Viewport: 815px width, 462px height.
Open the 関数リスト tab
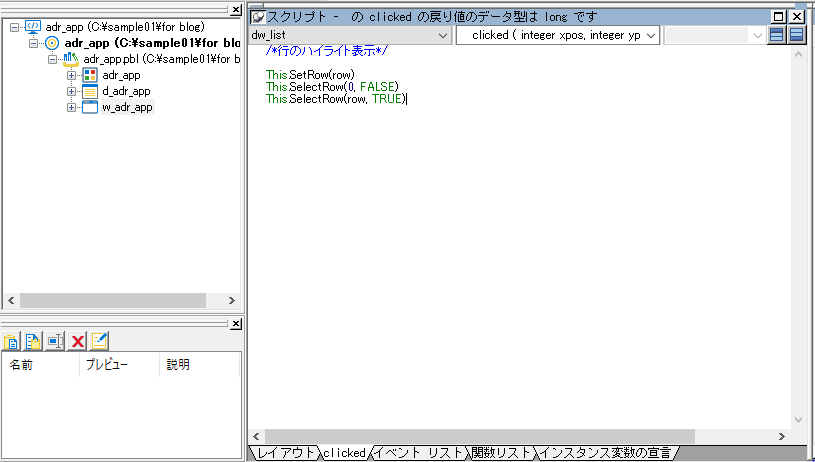pyautogui.click(x=501, y=453)
